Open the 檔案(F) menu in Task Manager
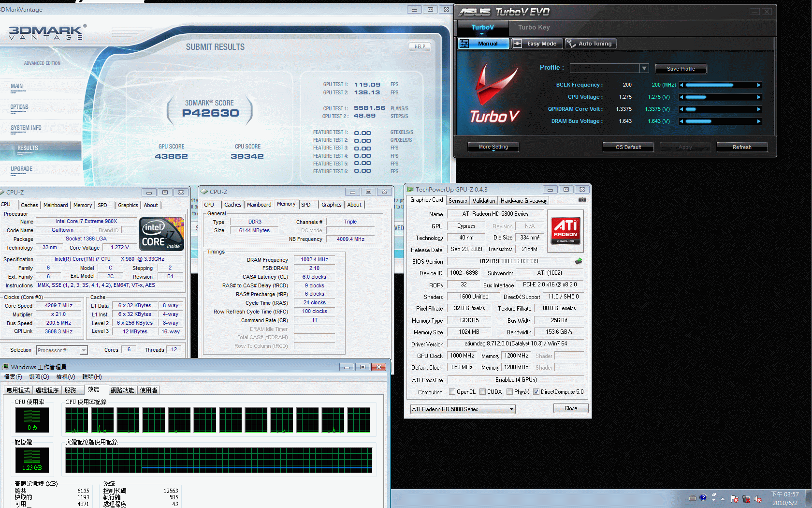Image resolution: width=812 pixels, height=508 pixels. [13, 377]
